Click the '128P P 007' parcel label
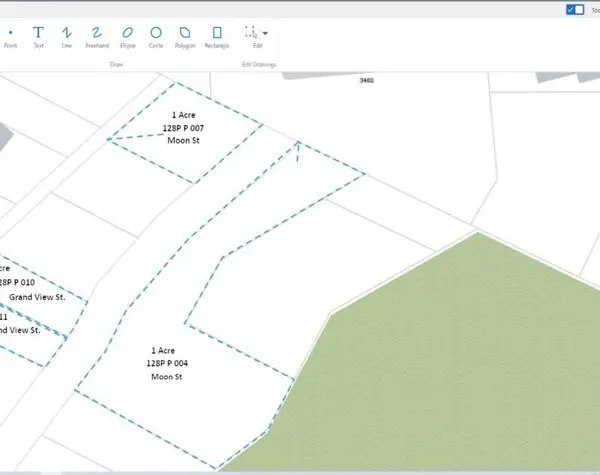600x475 pixels. (183, 128)
